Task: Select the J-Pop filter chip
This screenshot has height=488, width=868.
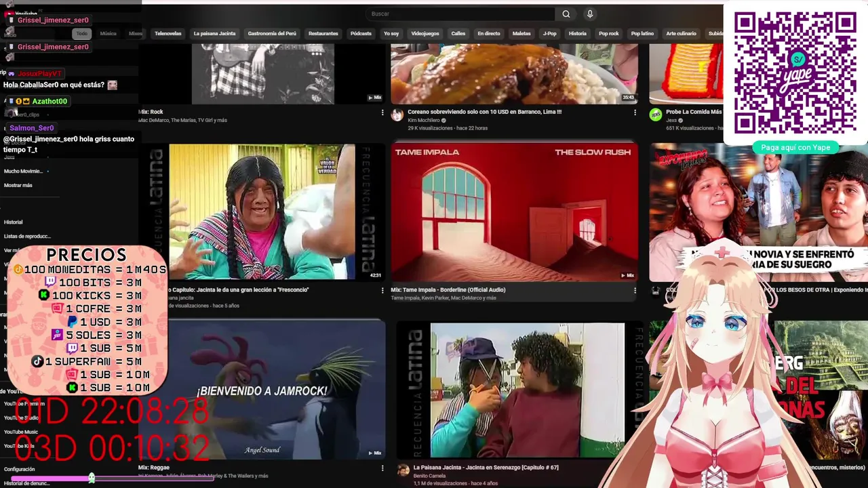Action: (x=549, y=33)
